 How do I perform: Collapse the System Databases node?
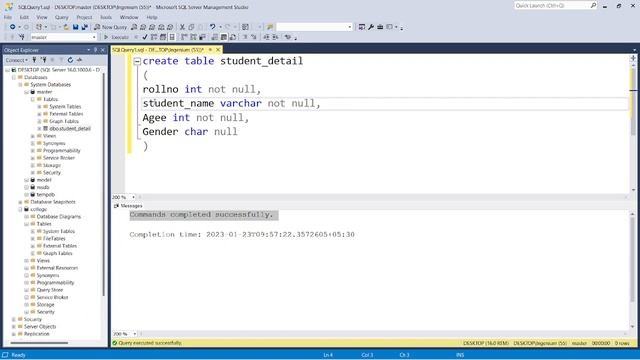[x=20, y=84]
